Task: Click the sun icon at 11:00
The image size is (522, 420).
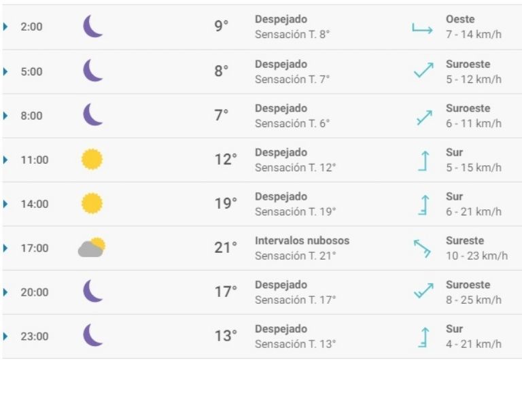Action: click(x=92, y=160)
